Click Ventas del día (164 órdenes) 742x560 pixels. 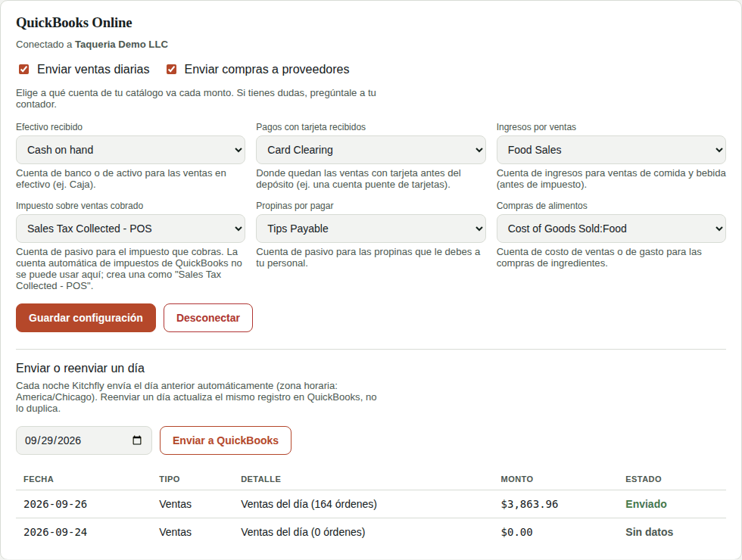[309, 504]
